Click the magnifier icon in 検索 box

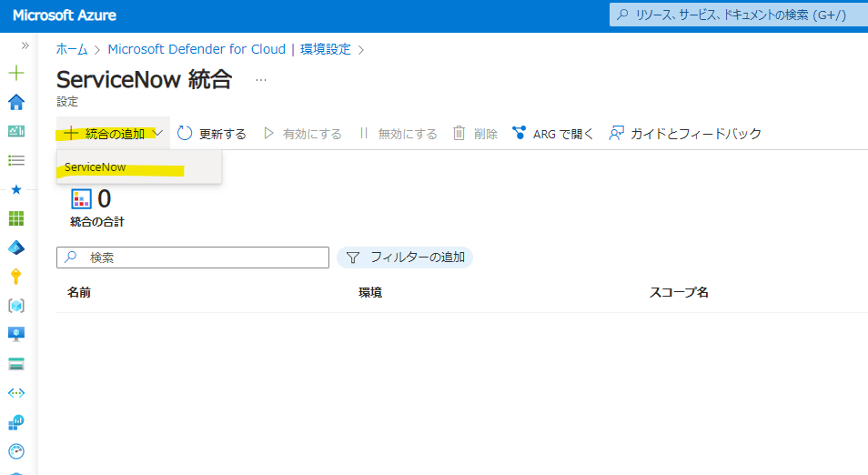(71, 257)
